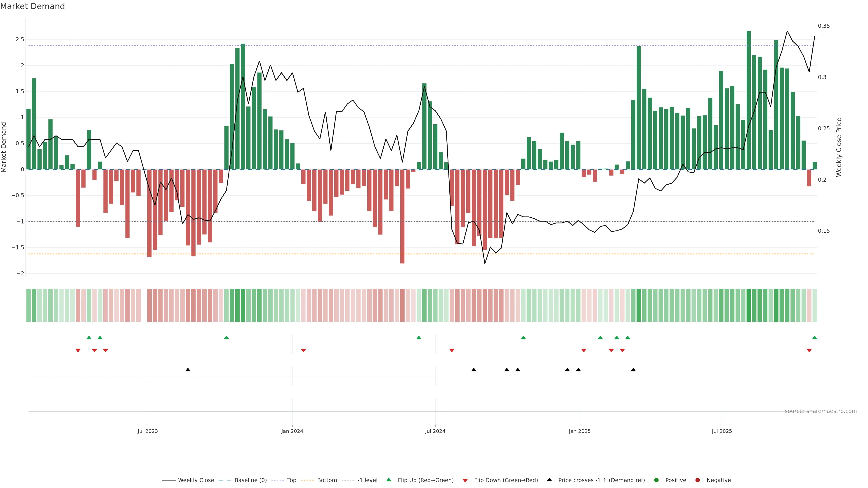Click the darkest green heatmap strip cell

click(749, 305)
